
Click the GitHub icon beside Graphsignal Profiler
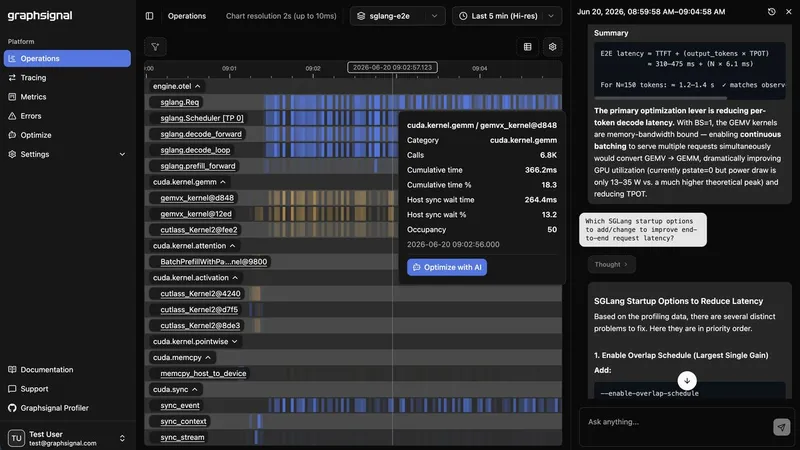click(12, 408)
